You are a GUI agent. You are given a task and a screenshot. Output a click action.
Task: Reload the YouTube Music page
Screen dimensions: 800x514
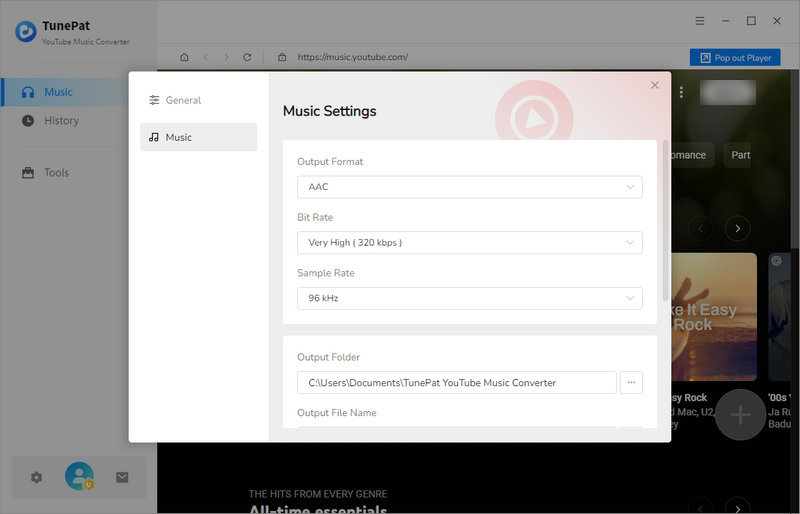tap(247, 57)
